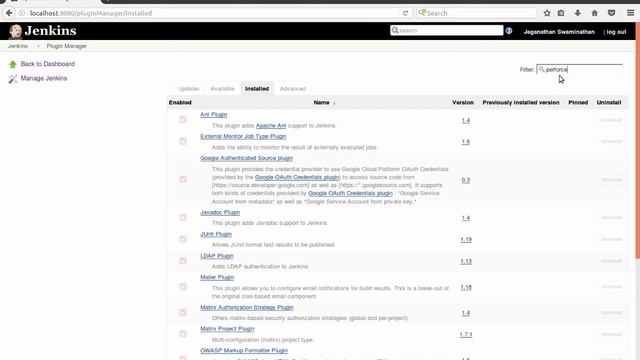The height and width of the screenshot is (360, 640).
Task: Uninstall the Mailer Plugin
Action: tap(611, 287)
